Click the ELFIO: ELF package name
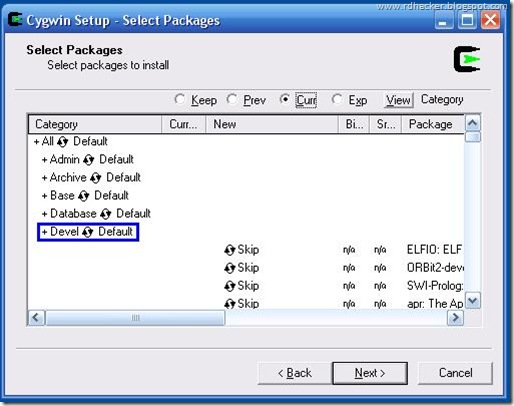 tap(434, 250)
